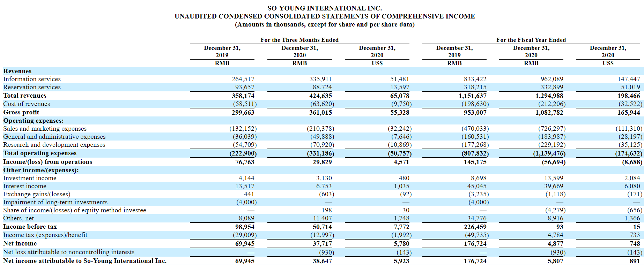Click total revenues US$ value 198,466

(x=629, y=96)
